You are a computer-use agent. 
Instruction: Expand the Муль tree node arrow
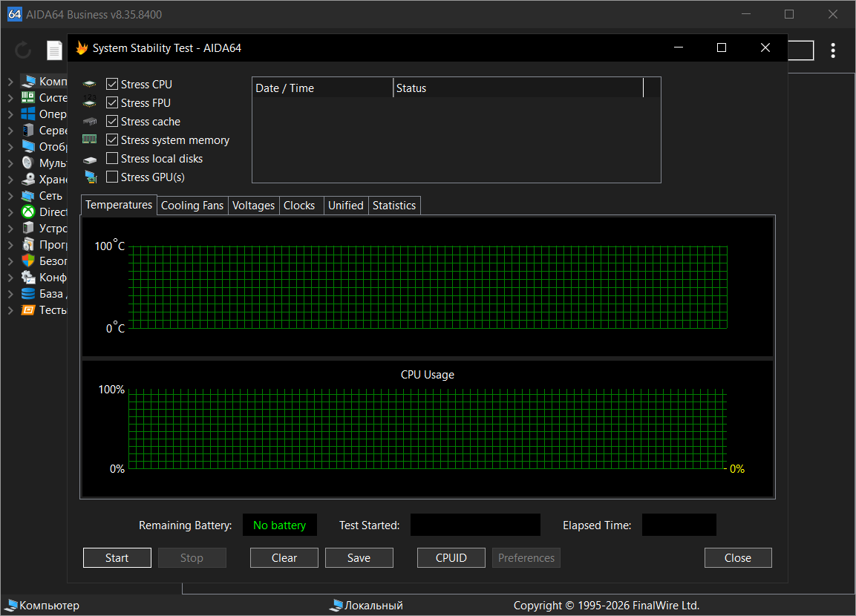(10, 163)
